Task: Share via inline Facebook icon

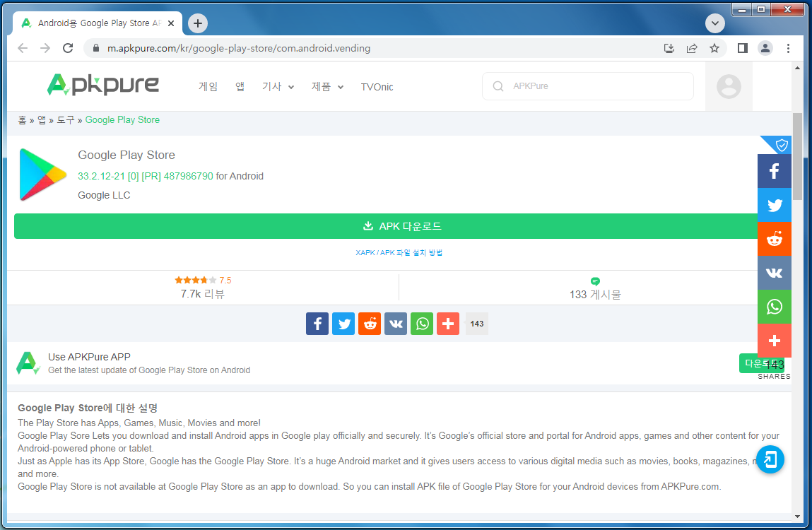Action: tap(317, 324)
